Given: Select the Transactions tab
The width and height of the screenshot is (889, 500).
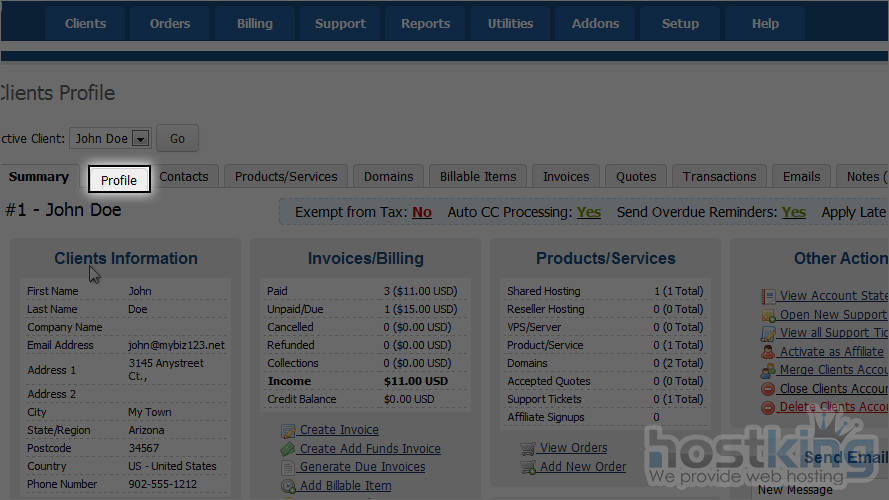Looking at the screenshot, I should pos(719,177).
